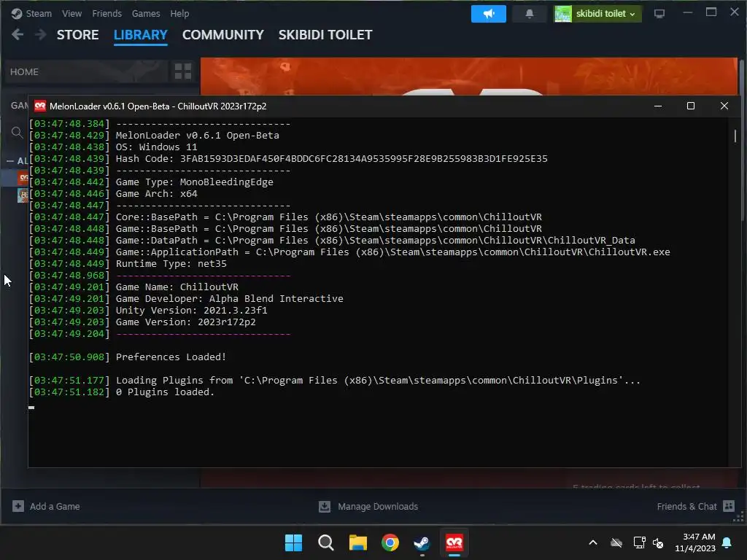Open the announcements megaphone button

tap(488, 14)
